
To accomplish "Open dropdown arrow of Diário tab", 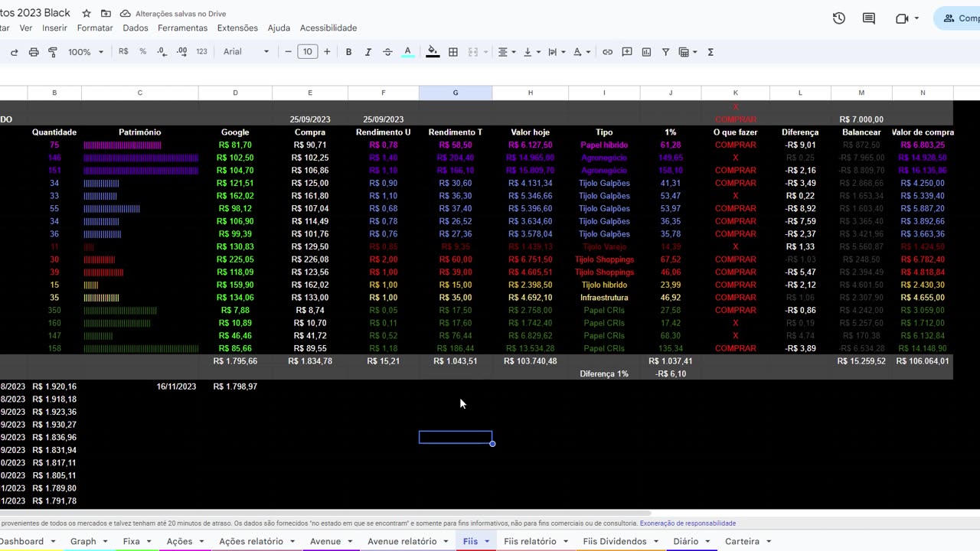I will (707, 541).
